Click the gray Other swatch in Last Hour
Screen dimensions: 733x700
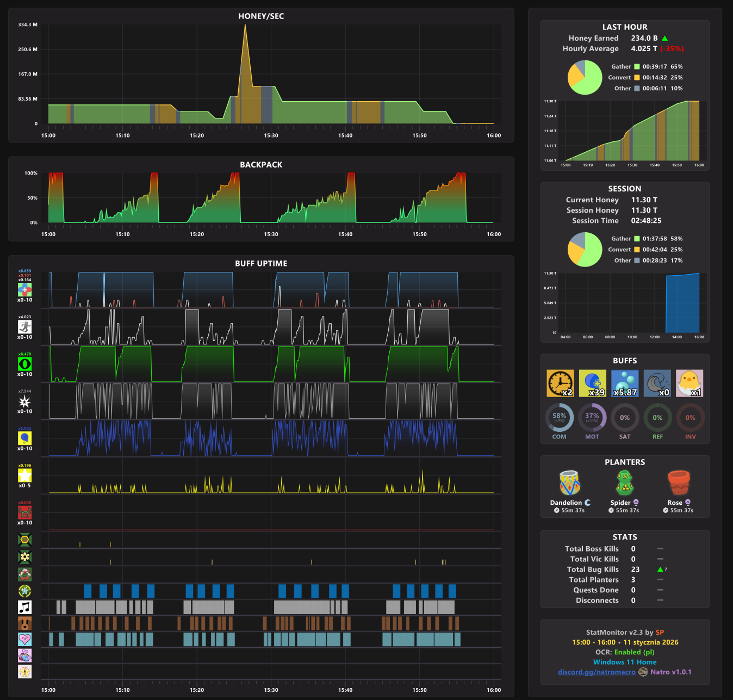click(637, 89)
